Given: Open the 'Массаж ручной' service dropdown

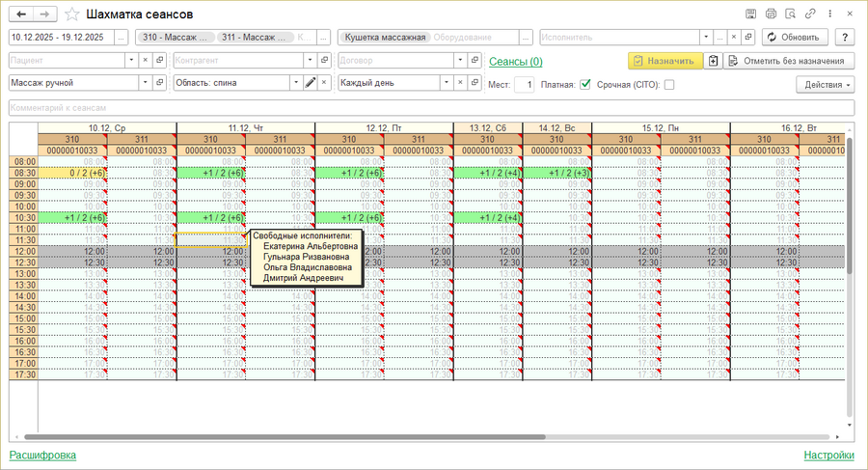Looking at the screenshot, I should point(146,83).
